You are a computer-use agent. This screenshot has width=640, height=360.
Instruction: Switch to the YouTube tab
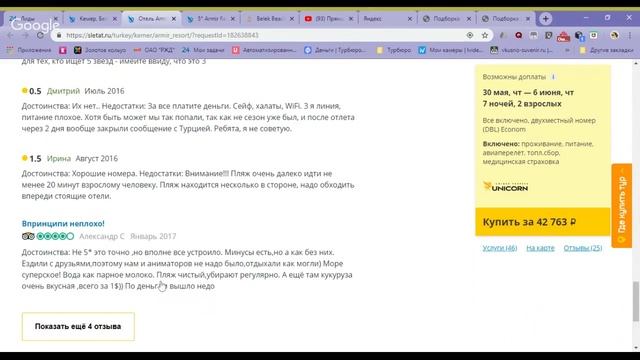pyautogui.click(x=329, y=19)
